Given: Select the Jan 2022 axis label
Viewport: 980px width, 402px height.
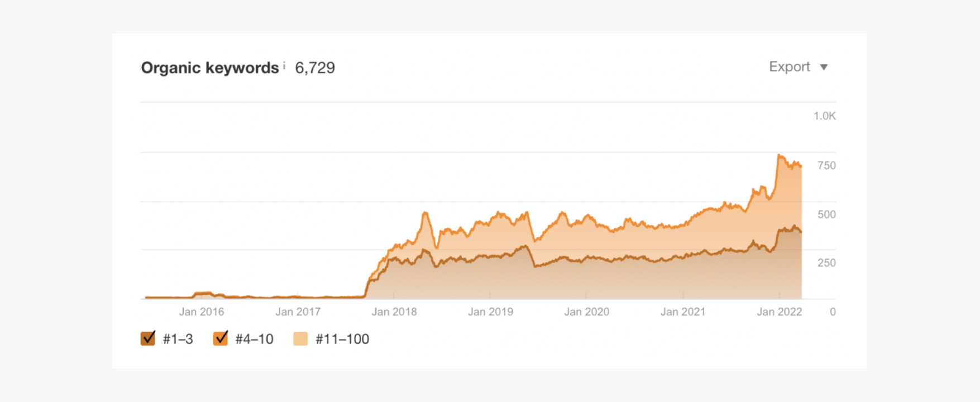Looking at the screenshot, I should [779, 312].
